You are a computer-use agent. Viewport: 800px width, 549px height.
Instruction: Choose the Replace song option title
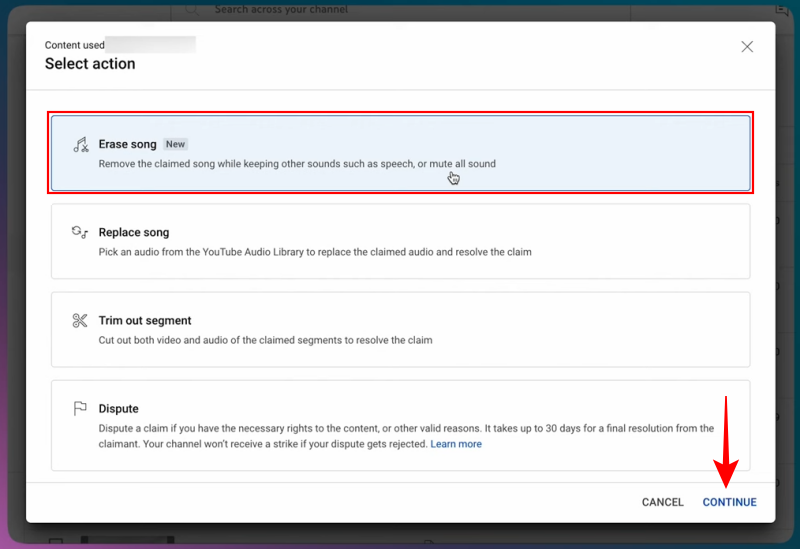coord(134,233)
